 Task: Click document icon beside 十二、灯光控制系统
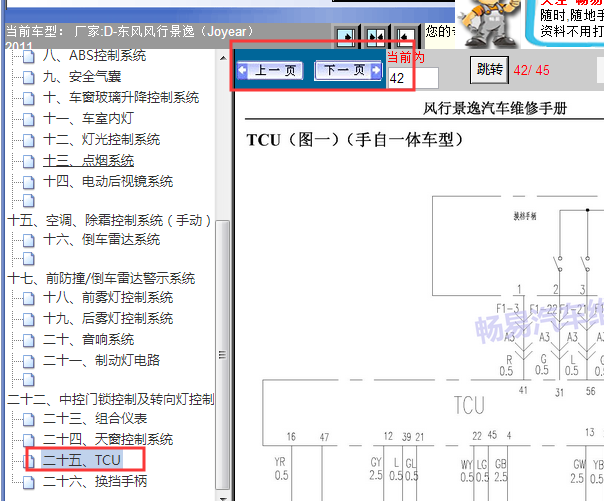pos(28,141)
